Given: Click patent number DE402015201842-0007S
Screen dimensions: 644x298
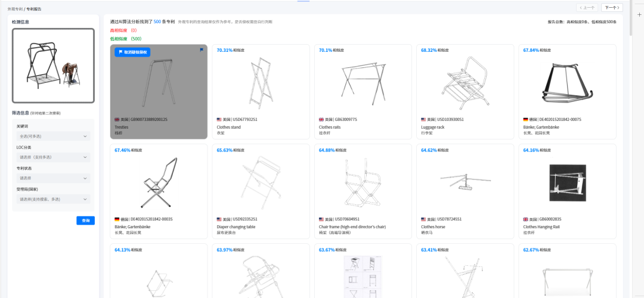Looking at the screenshot, I should 561,119.
